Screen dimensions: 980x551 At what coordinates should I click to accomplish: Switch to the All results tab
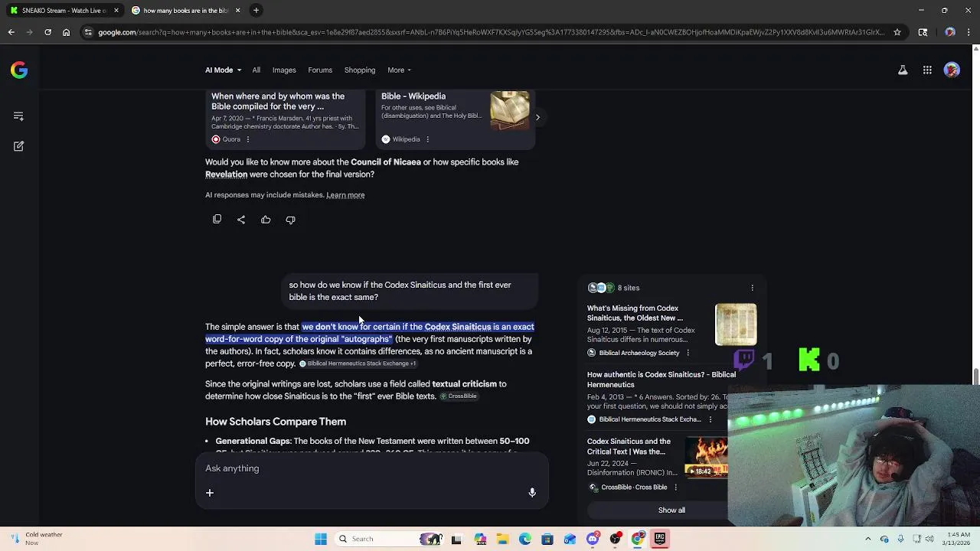click(x=256, y=70)
